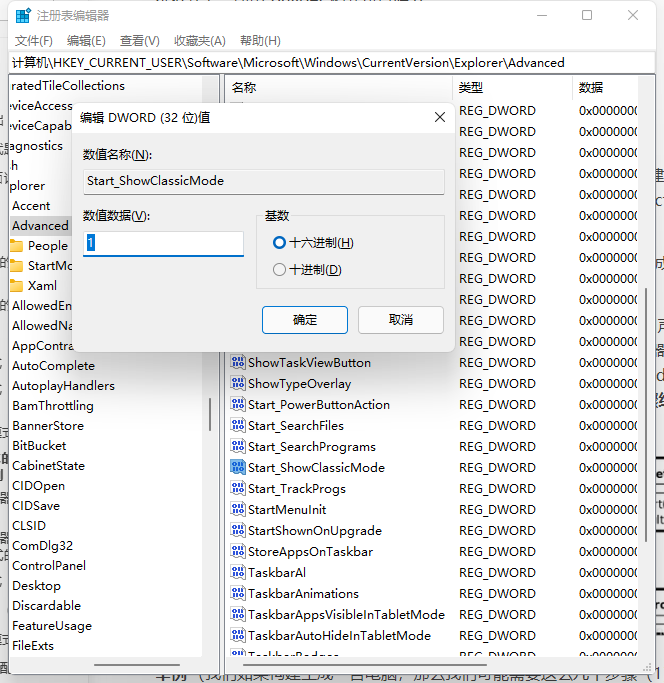Click the People folder icon in tree

[17, 246]
